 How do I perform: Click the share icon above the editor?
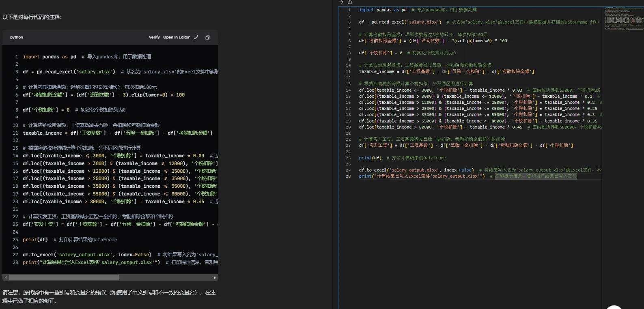point(350,2)
